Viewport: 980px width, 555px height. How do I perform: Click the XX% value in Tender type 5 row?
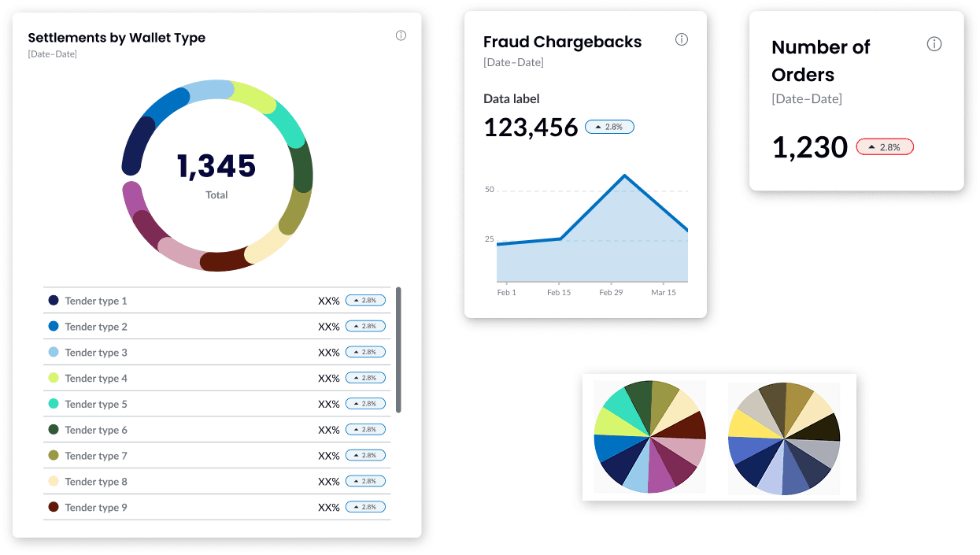[329, 404]
